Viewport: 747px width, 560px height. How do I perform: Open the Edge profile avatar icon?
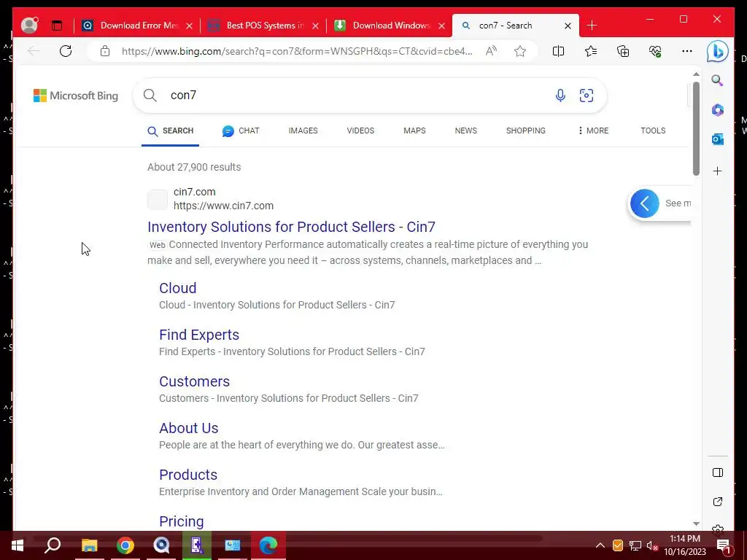coord(29,25)
